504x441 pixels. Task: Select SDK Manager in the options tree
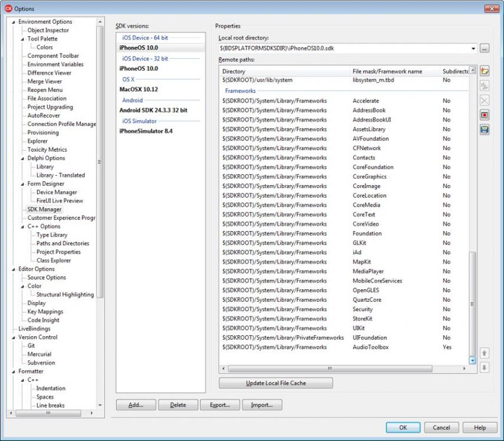(x=44, y=209)
